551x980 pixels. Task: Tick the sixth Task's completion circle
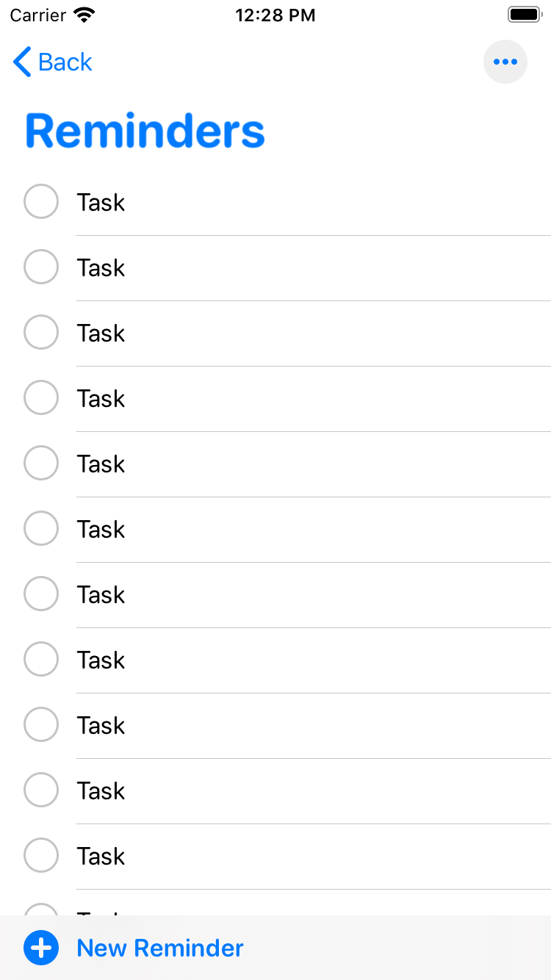[41, 528]
